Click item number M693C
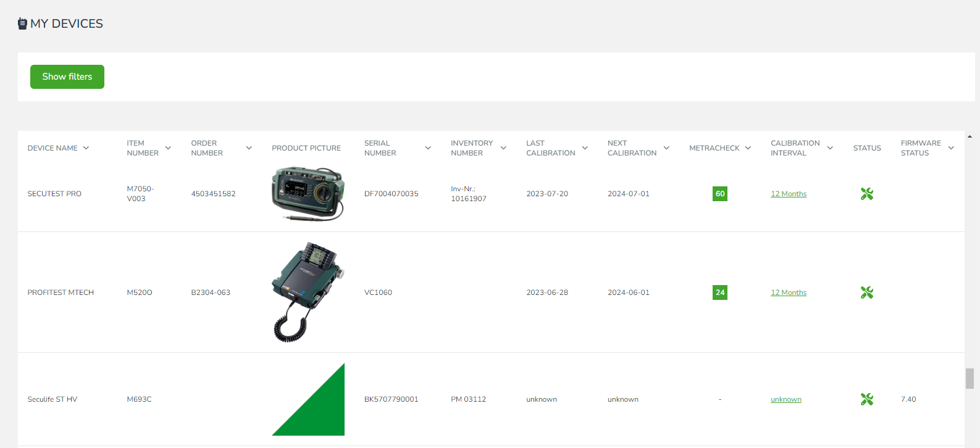 coord(139,399)
